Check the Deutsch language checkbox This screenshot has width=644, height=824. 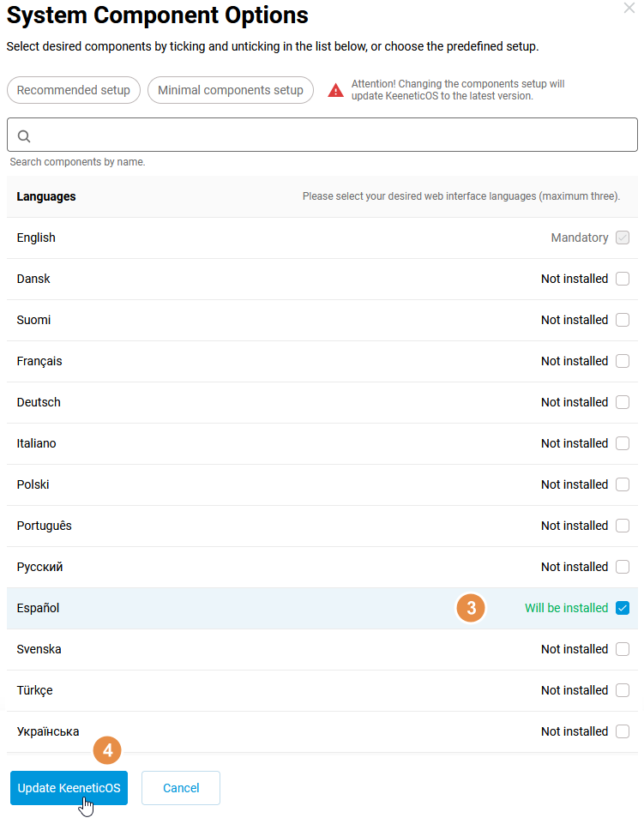click(x=623, y=402)
